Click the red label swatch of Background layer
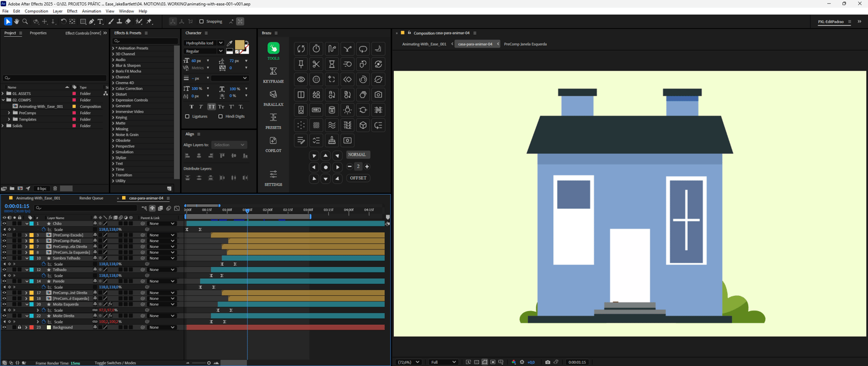Viewport: 868px width, 366px height. [32, 328]
